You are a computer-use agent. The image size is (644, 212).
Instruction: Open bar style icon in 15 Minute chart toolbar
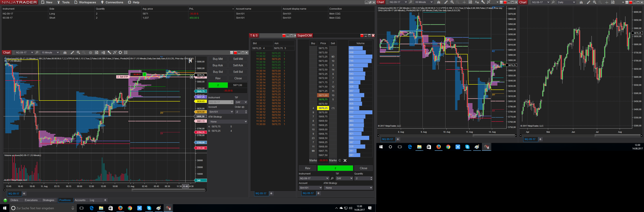[65, 53]
